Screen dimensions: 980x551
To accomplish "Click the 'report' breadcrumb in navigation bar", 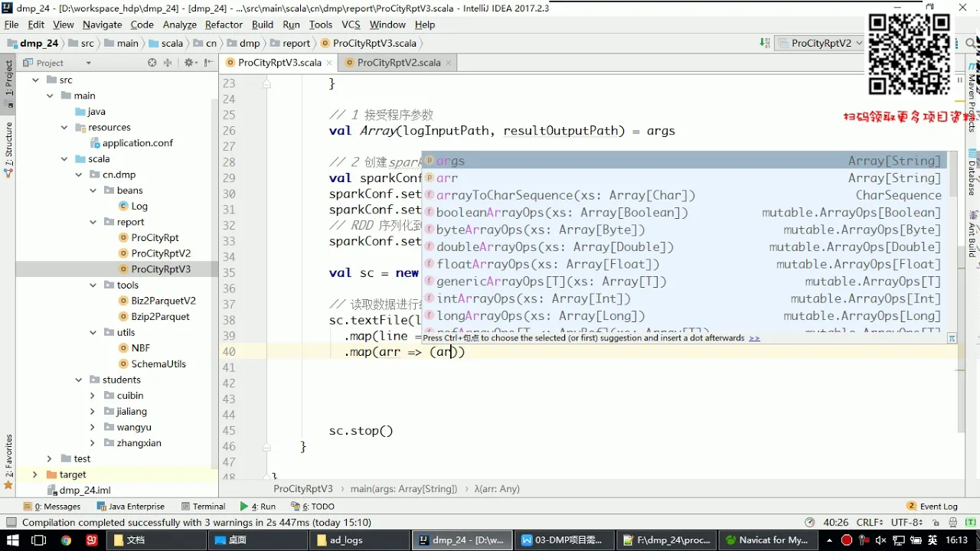I will [290, 44].
